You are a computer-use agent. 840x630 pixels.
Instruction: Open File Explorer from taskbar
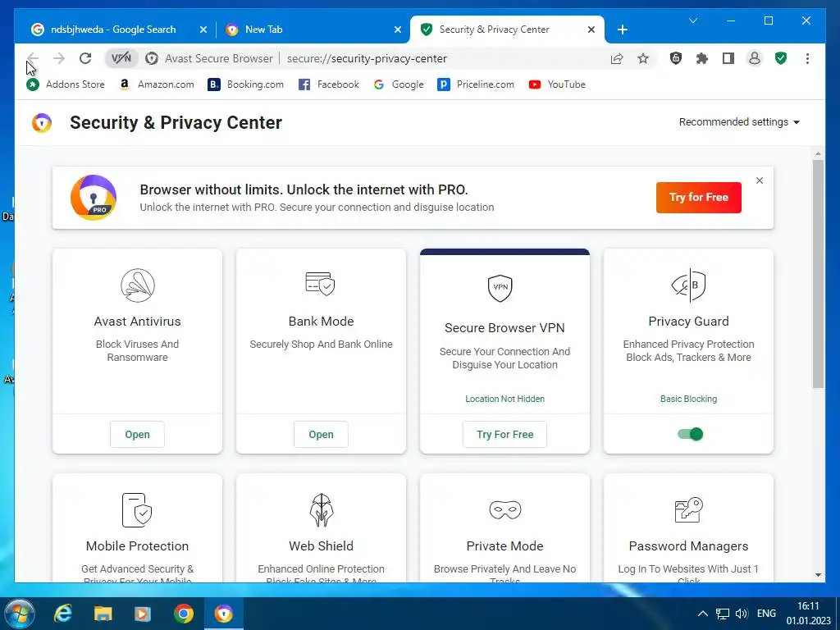103,614
